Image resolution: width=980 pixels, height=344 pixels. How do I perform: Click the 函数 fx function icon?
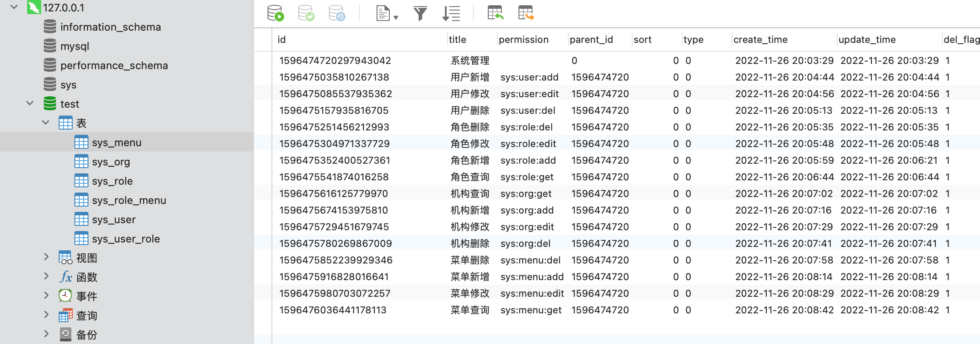[66, 277]
